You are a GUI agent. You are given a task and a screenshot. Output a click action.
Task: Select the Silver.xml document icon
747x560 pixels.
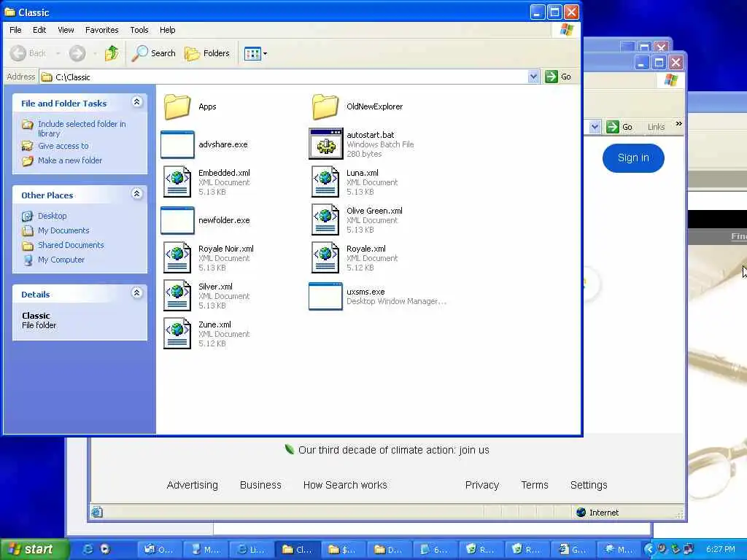tap(177, 295)
